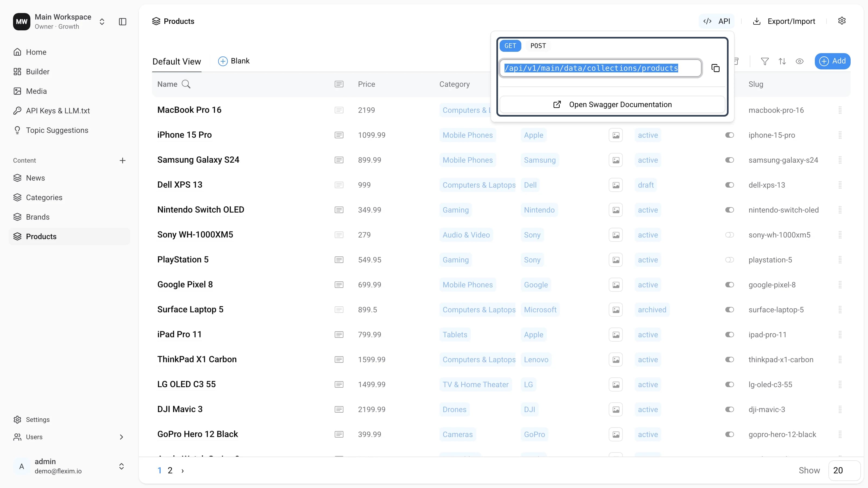Open the Builder menu item
Screen dimensions: 868x488
[69, 72]
